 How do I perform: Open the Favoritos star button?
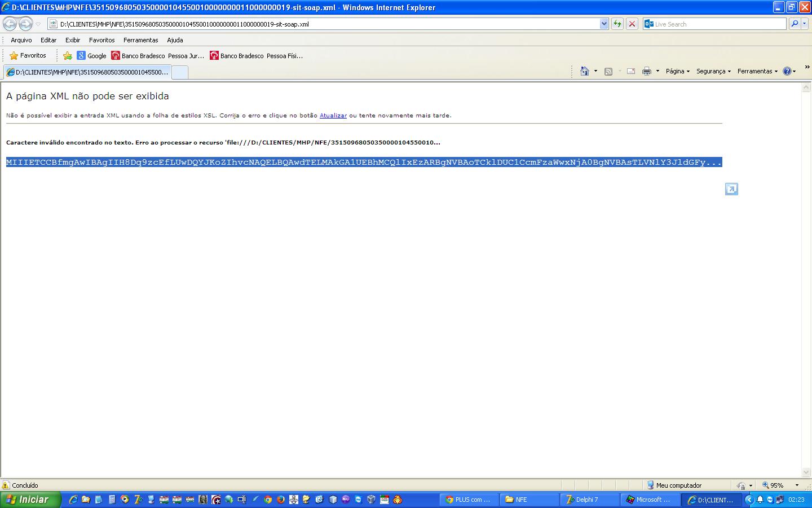coord(28,55)
